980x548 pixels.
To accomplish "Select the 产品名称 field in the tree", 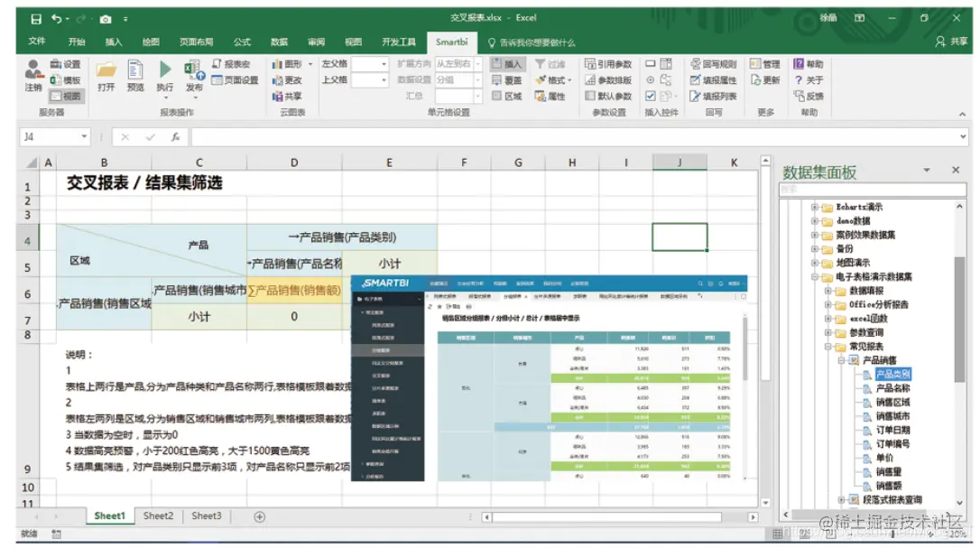I will (892, 388).
